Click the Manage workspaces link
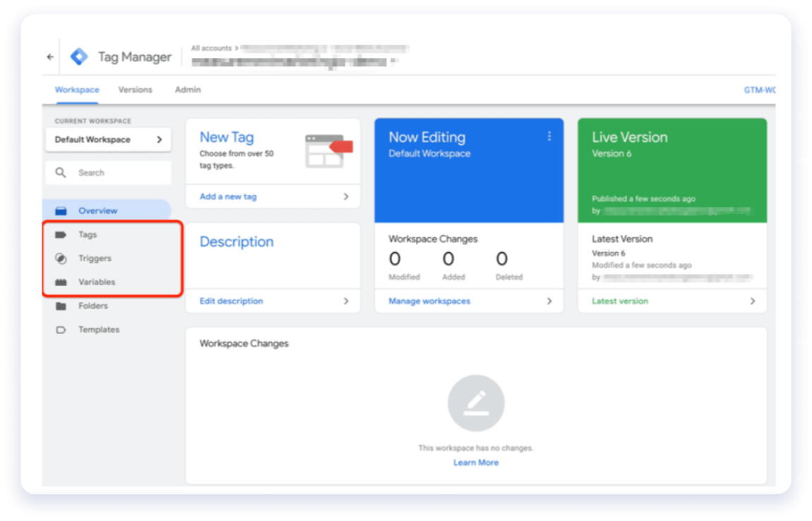Image resolution: width=812 pixels, height=521 pixels. (429, 301)
